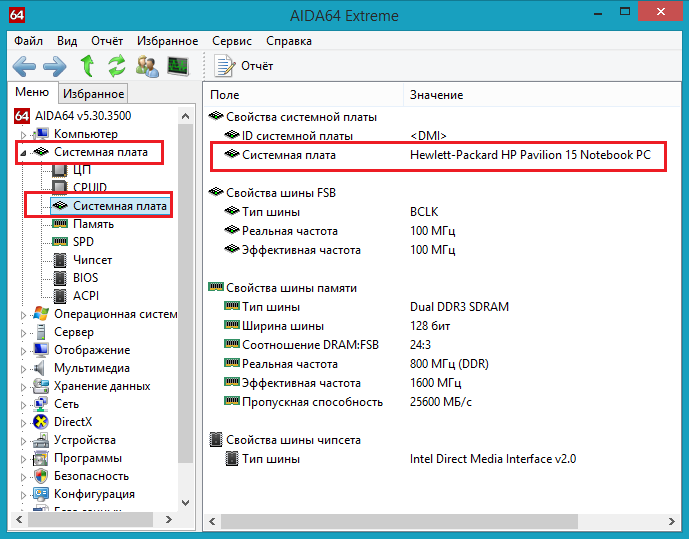Image resolution: width=689 pixels, height=539 pixels.
Task: Expand the Конфигурация tree node
Action: click(23, 495)
